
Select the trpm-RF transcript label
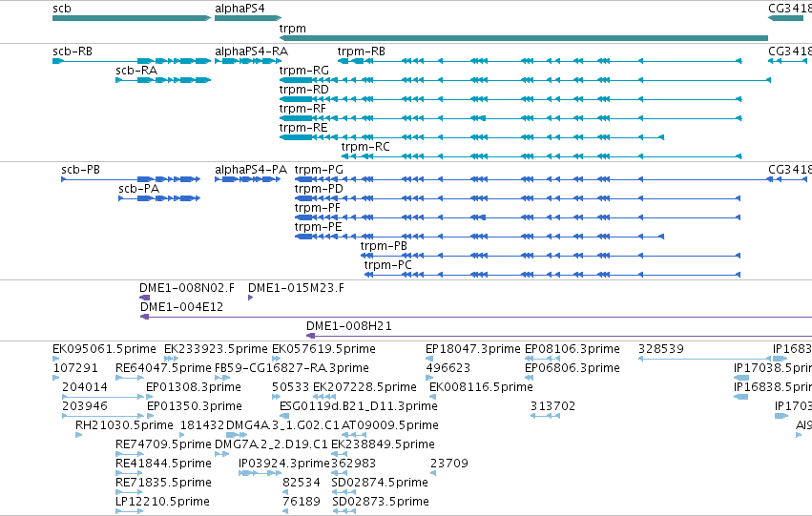(302, 109)
